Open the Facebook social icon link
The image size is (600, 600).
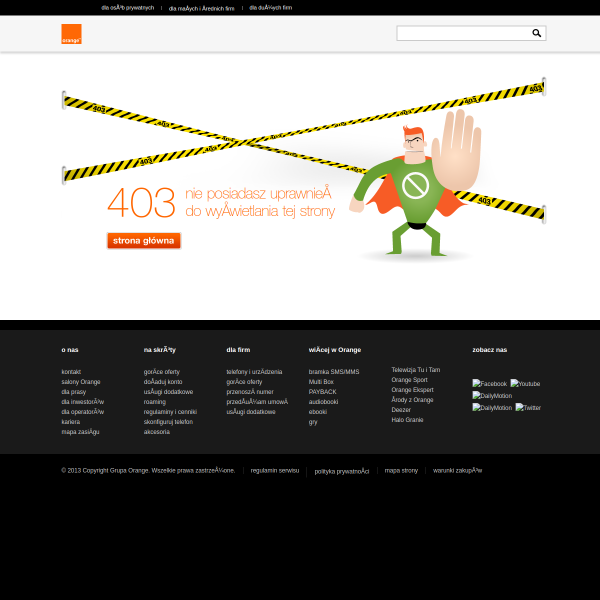[x=489, y=383]
